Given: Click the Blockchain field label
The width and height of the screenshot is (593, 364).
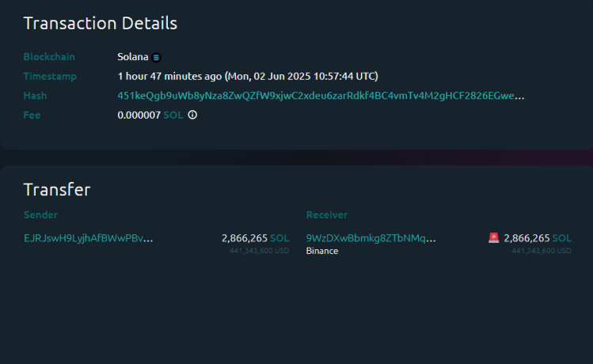Looking at the screenshot, I should pyautogui.click(x=48, y=57).
